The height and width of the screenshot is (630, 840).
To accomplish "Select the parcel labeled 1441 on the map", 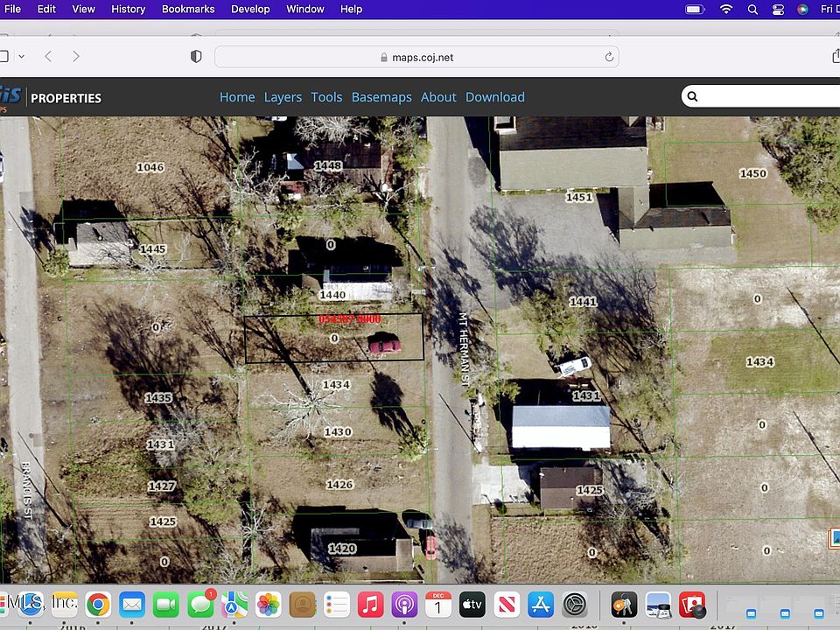I will (583, 302).
